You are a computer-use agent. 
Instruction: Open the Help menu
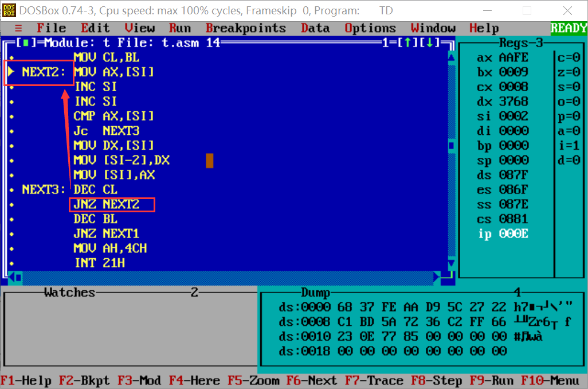tap(484, 28)
